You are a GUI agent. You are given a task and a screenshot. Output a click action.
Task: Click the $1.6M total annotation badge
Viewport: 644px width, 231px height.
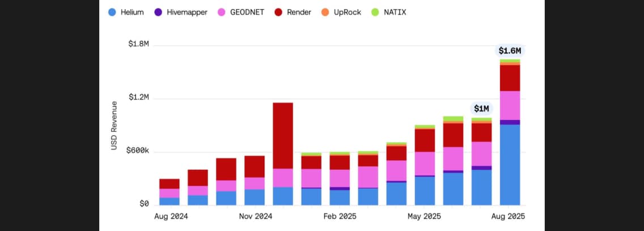click(x=510, y=51)
